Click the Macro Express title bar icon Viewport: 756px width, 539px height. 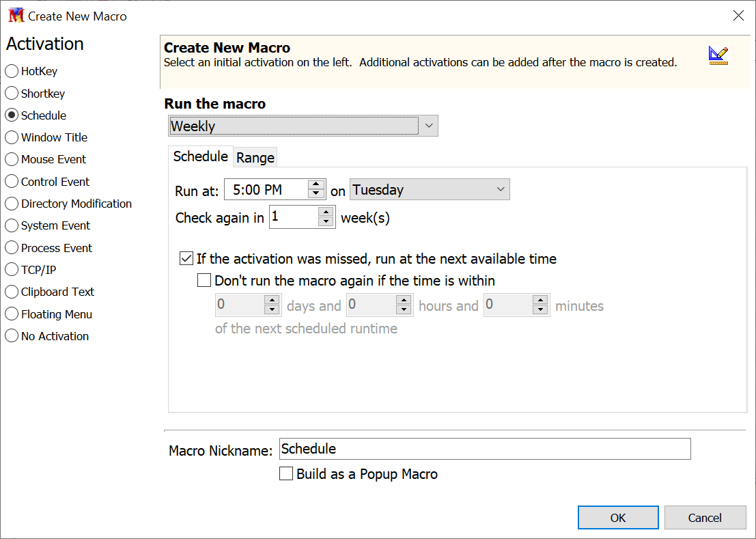coord(16,16)
